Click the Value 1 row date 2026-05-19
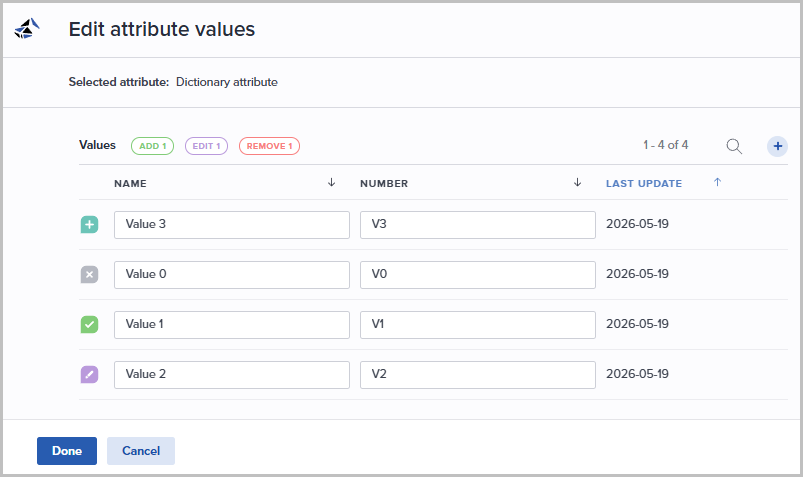803x477 pixels. pos(638,324)
